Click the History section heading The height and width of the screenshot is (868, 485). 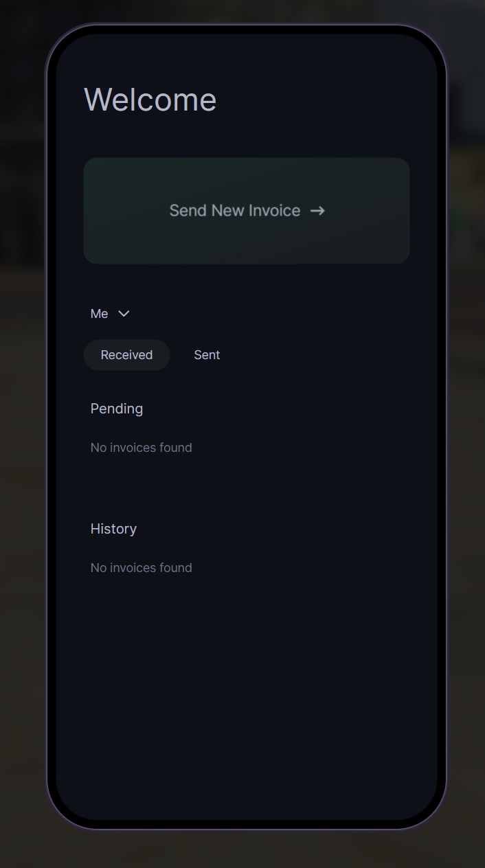[x=113, y=529]
